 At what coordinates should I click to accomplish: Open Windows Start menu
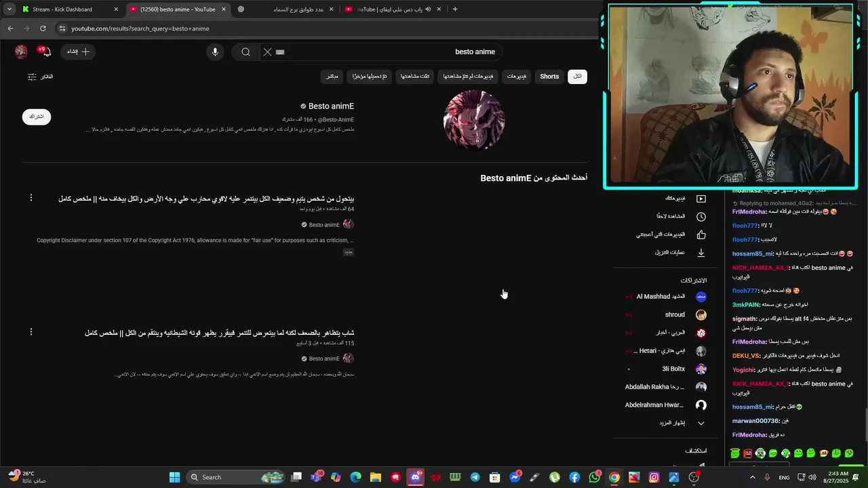(174, 477)
